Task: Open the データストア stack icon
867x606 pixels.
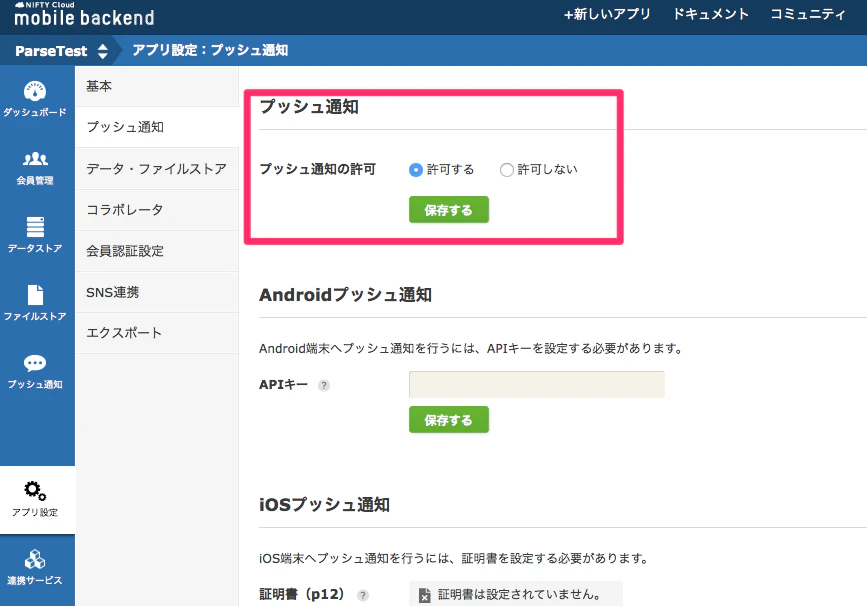Action: point(35,227)
